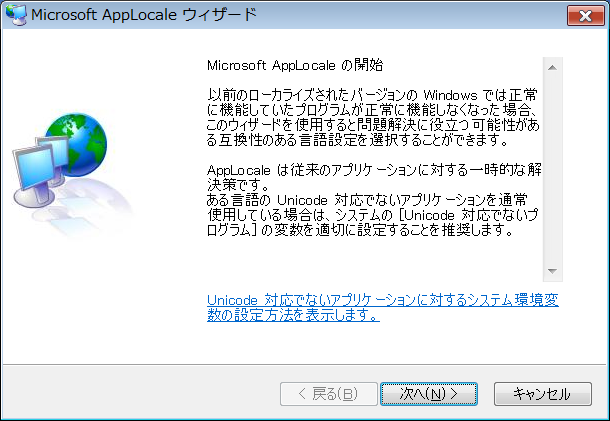Click the paragraph starting '以前のローカライズされた'
Screen dimensions: 610x421
pos(373,117)
